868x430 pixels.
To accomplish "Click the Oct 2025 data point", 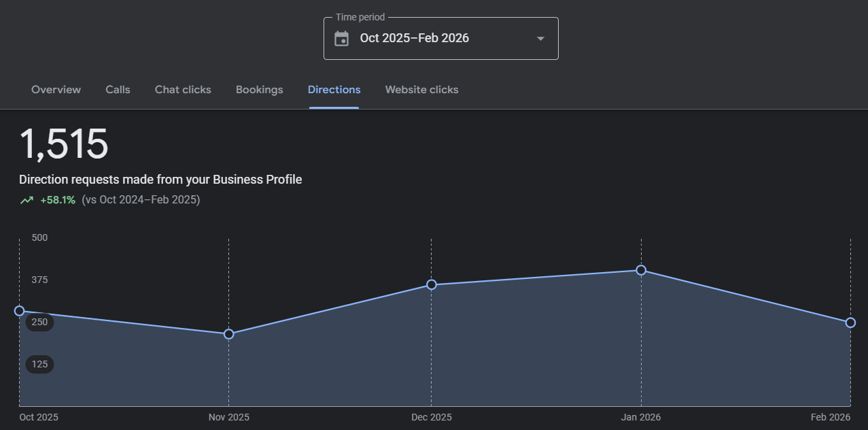I will pos(19,311).
